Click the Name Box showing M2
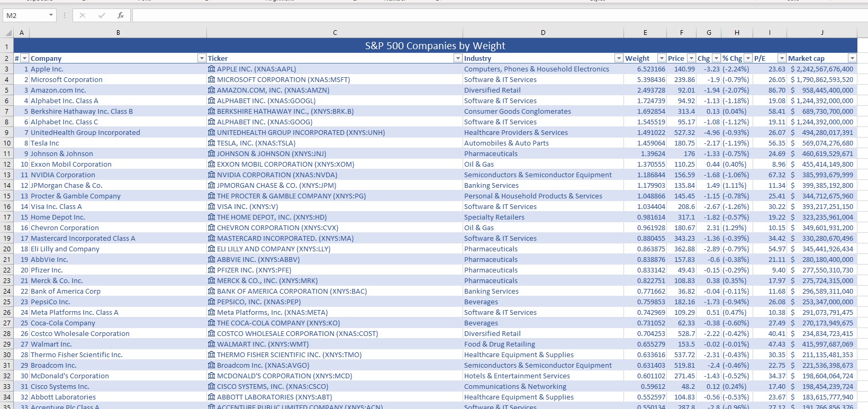Image resolution: width=868 pixels, height=409 pixels. [x=25, y=15]
